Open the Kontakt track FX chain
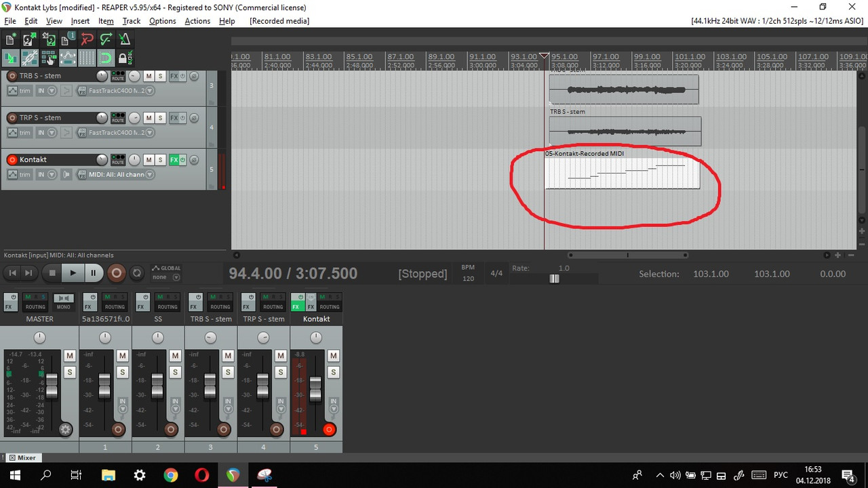 tap(174, 160)
